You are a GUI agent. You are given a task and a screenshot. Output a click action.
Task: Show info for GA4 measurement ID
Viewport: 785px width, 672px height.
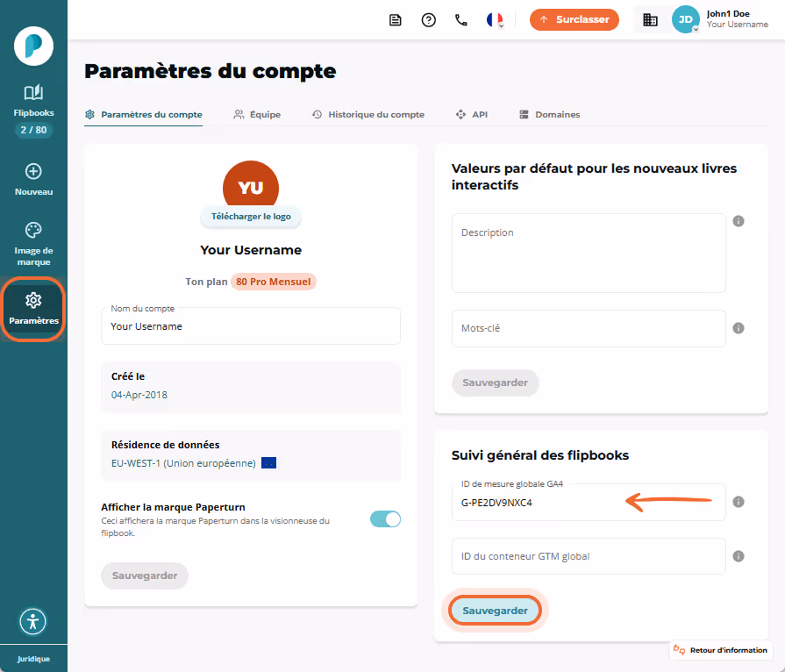(739, 502)
